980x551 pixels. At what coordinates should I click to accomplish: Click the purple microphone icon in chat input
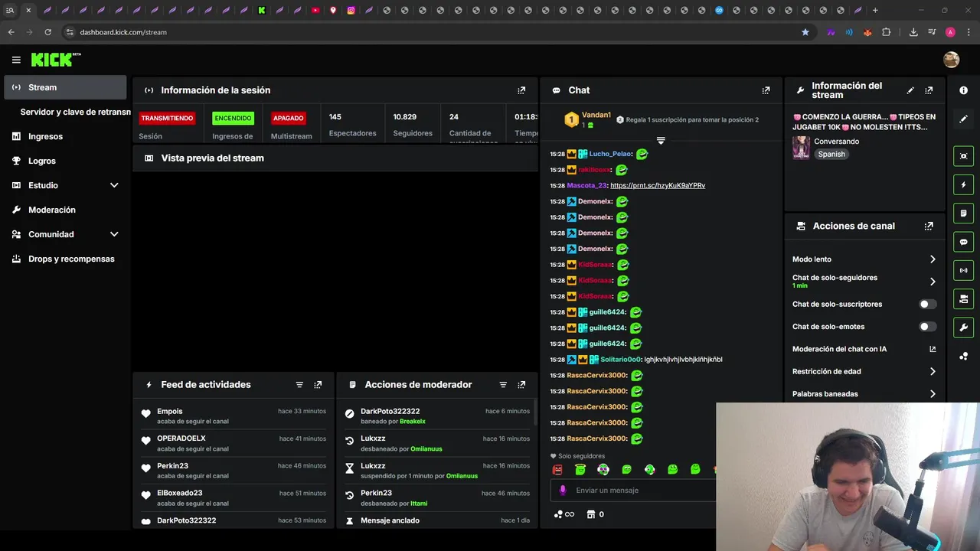click(x=563, y=490)
